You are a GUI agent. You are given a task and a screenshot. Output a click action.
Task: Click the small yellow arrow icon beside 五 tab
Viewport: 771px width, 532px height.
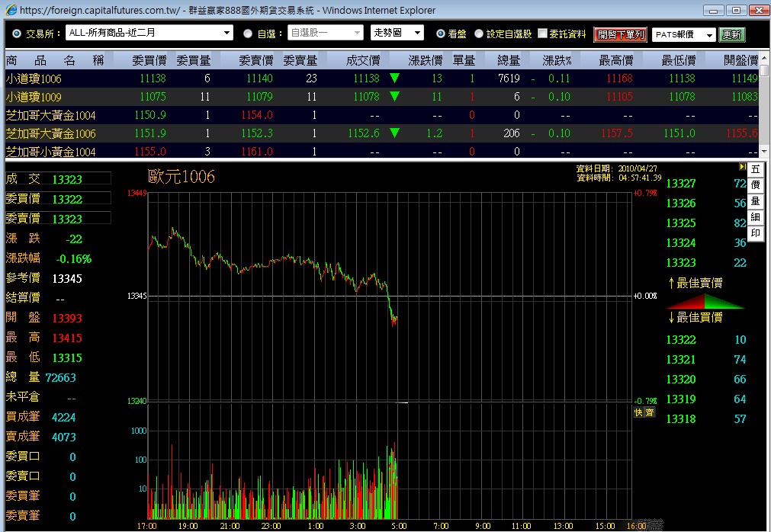click(x=743, y=167)
